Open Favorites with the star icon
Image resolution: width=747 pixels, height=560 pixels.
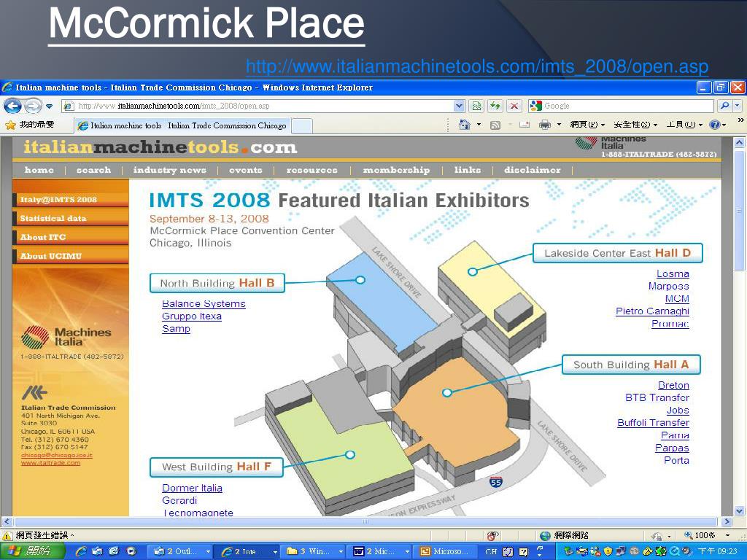pyautogui.click(x=10, y=125)
